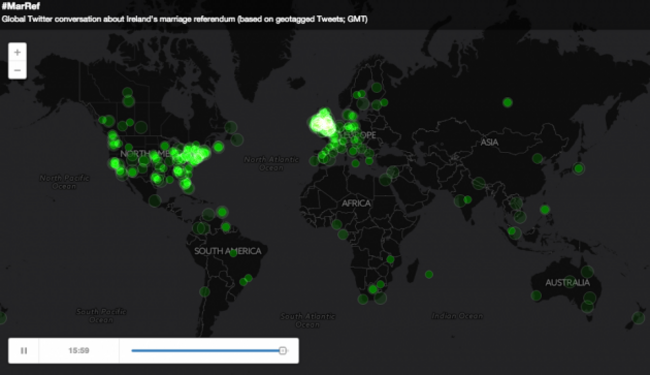Click the map subtitle description text

coord(184,19)
